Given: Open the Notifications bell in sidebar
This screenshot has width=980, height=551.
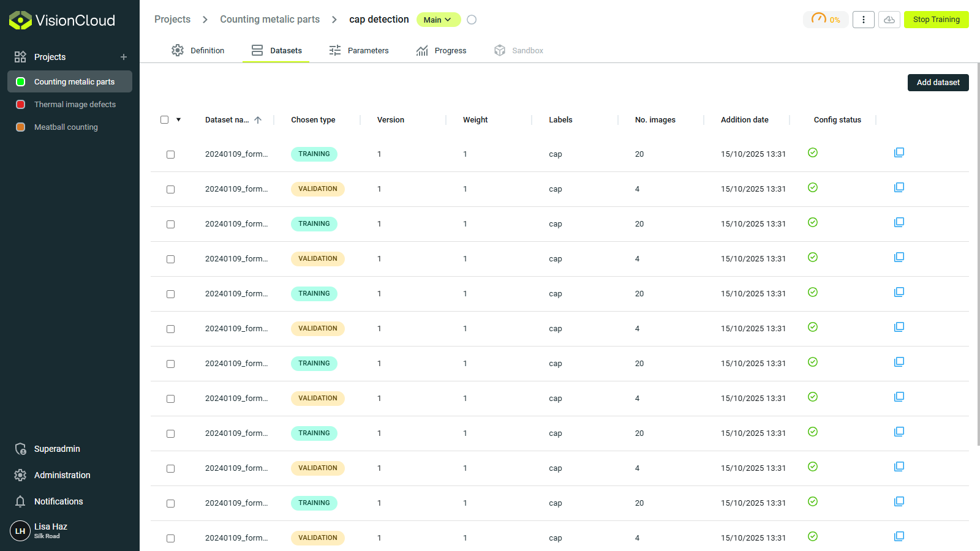Looking at the screenshot, I should coord(20,501).
